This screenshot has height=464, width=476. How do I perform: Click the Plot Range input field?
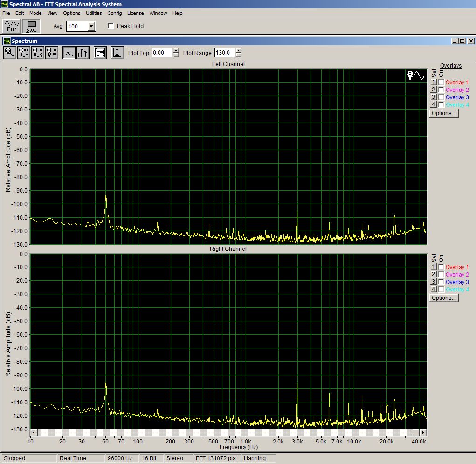[225, 53]
